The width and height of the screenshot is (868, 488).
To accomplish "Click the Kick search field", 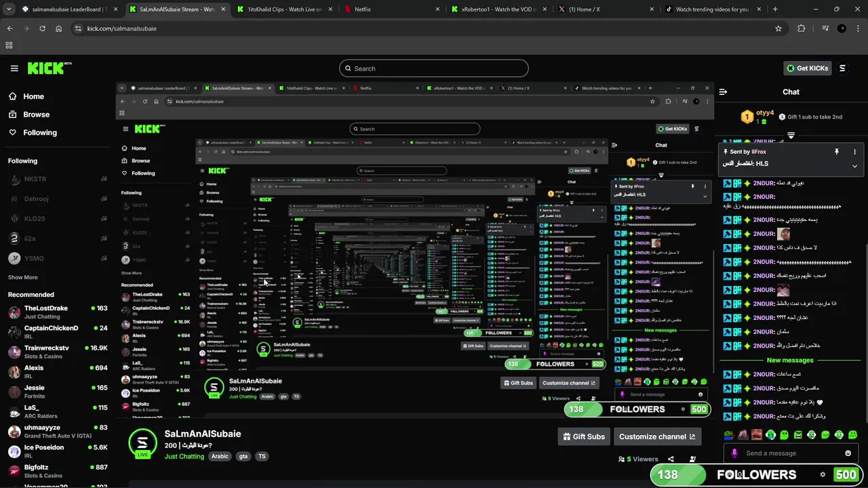I will (x=434, y=68).
